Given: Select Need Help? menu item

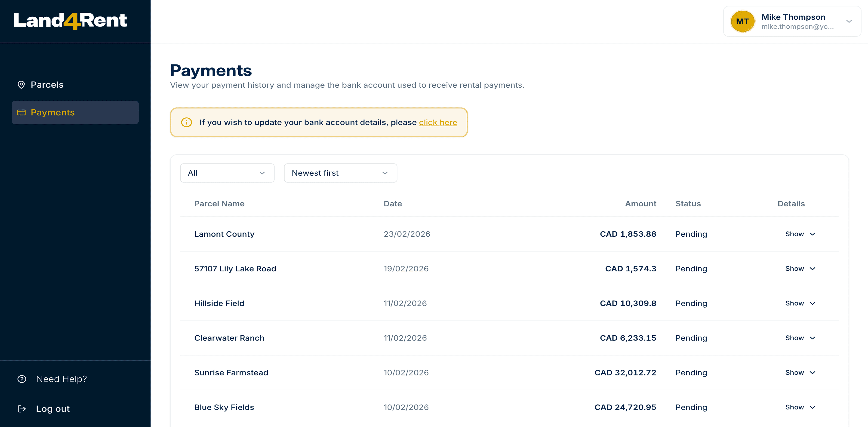Looking at the screenshot, I should click(x=61, y=379).
